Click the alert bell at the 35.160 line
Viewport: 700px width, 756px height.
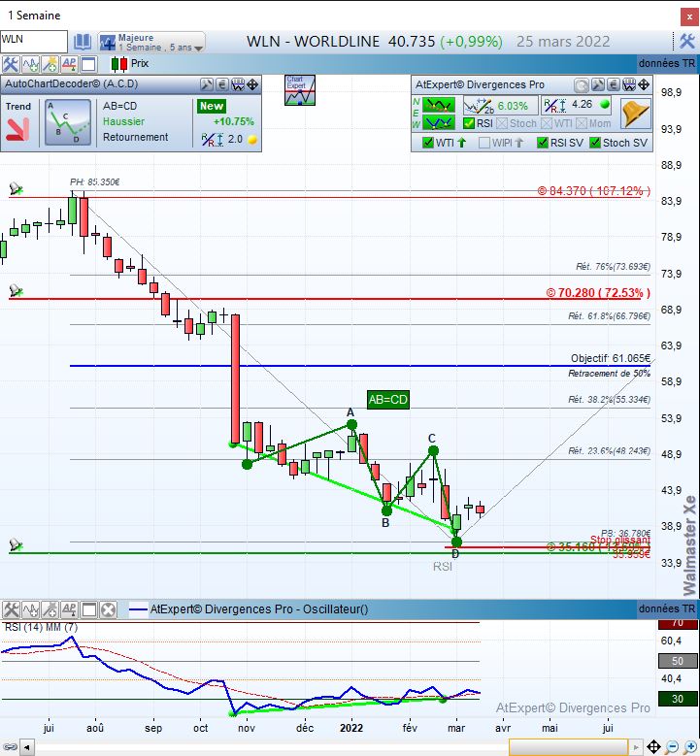click(16, 544)
